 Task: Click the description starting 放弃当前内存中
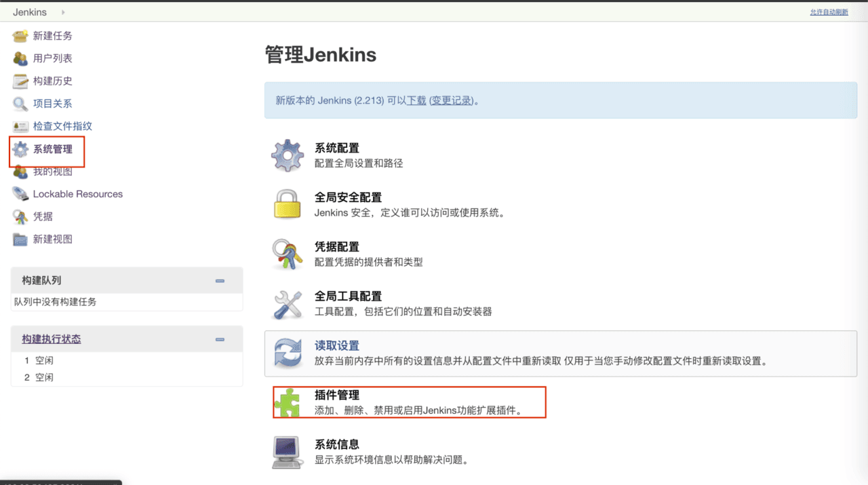tap(541, 362)
